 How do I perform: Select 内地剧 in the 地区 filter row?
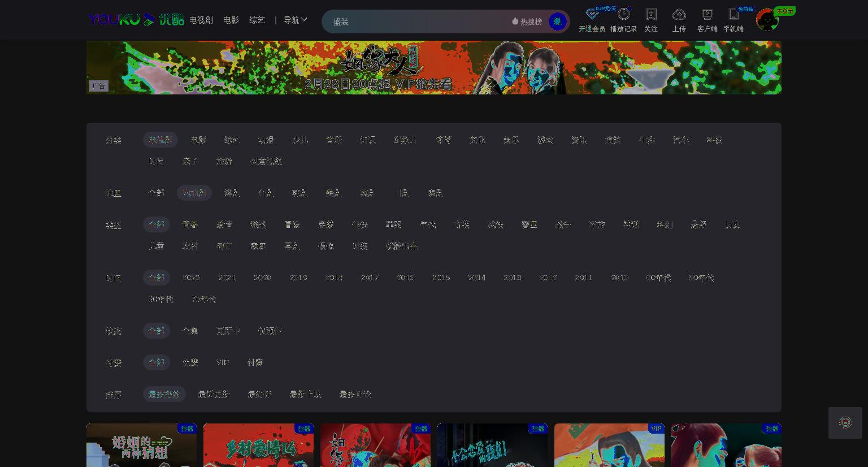click(194, 193)
